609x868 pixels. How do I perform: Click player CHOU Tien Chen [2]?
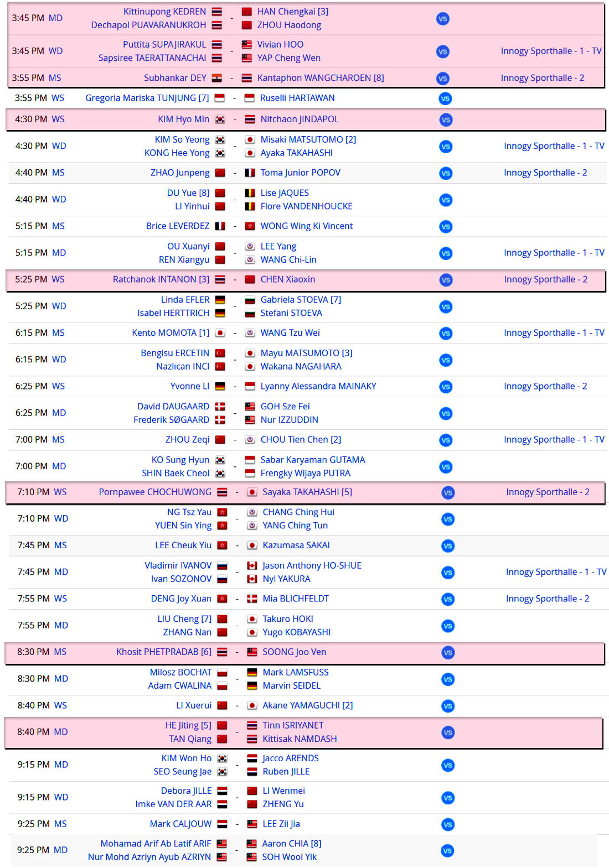[301, 439]
